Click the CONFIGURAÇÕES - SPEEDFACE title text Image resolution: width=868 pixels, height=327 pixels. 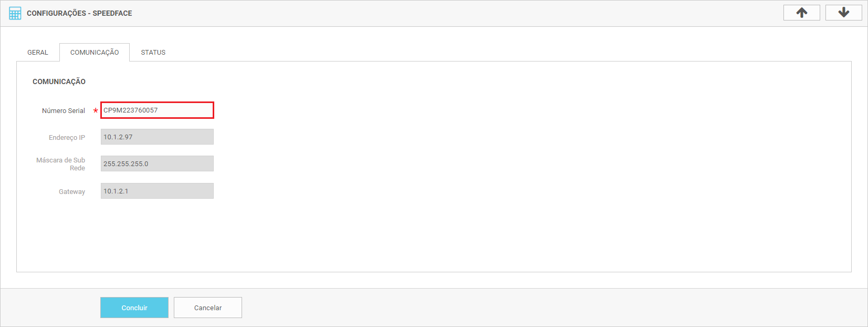coord(79,13)
